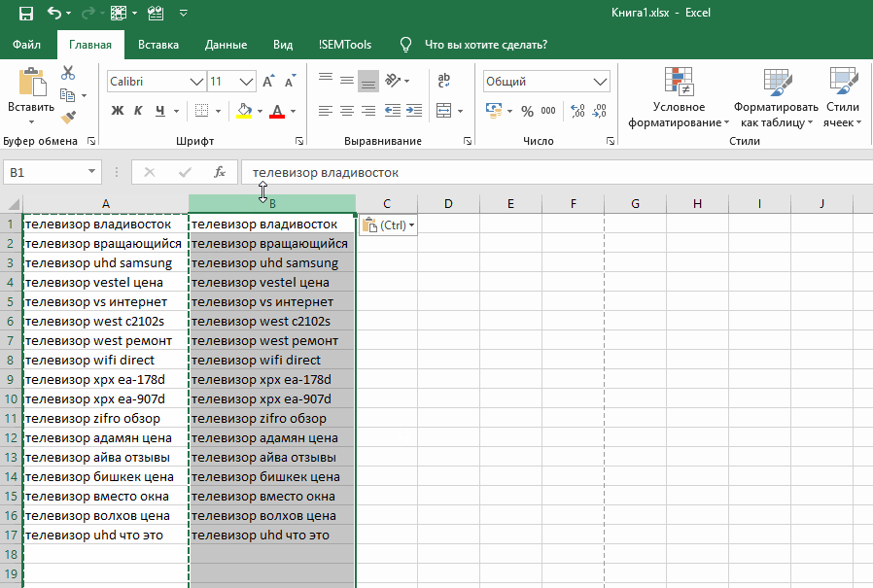The width and height of the screenshot is (873, 588).
Task: Open the Общий number format dropdown
Action: pos(600,82)
